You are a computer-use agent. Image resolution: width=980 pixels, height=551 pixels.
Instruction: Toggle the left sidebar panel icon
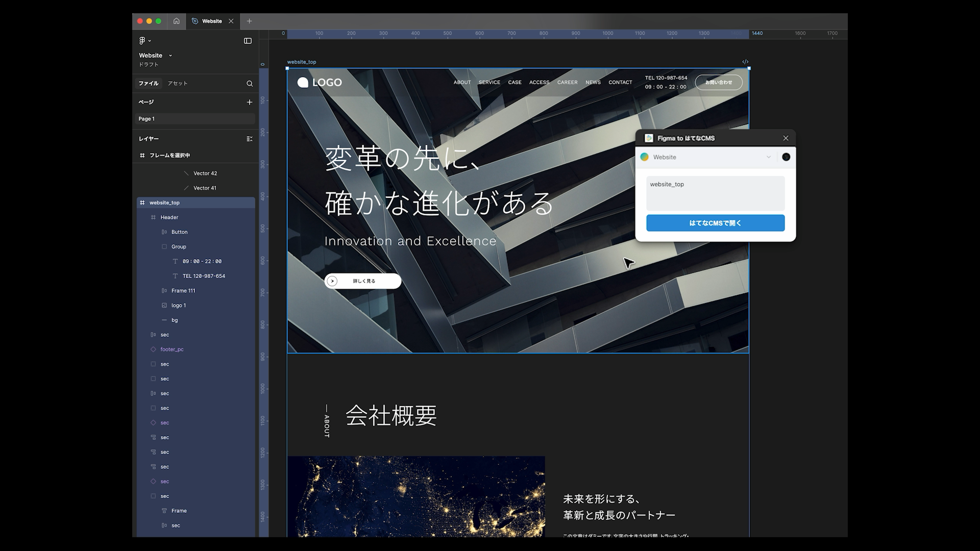pos(247,40)
